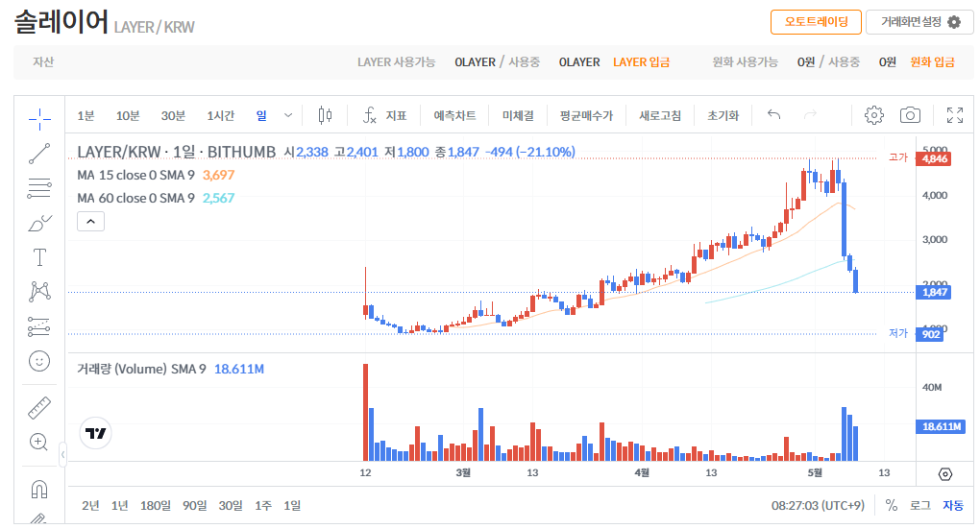
Task: Open the chart patterns tool
Action: tap(39, 292)
